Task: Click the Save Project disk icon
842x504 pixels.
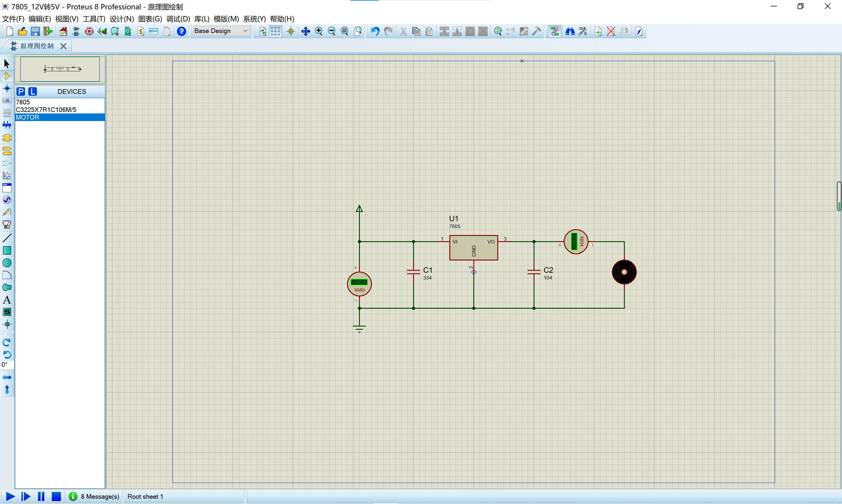Action: [35, 31]
